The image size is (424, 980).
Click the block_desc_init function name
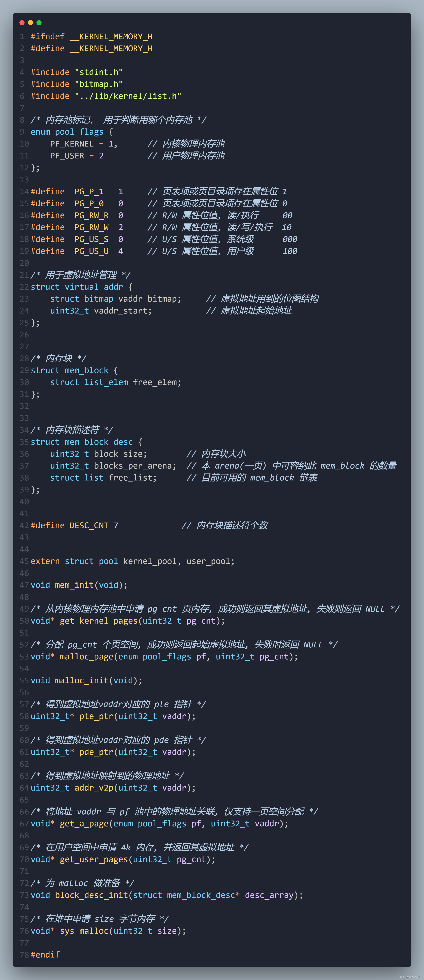91,895
